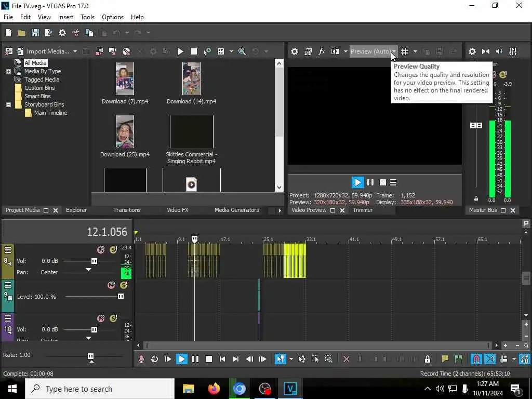
Task: Toggle the Overlays grid icon in preview
Action: (x=405, y=51)
